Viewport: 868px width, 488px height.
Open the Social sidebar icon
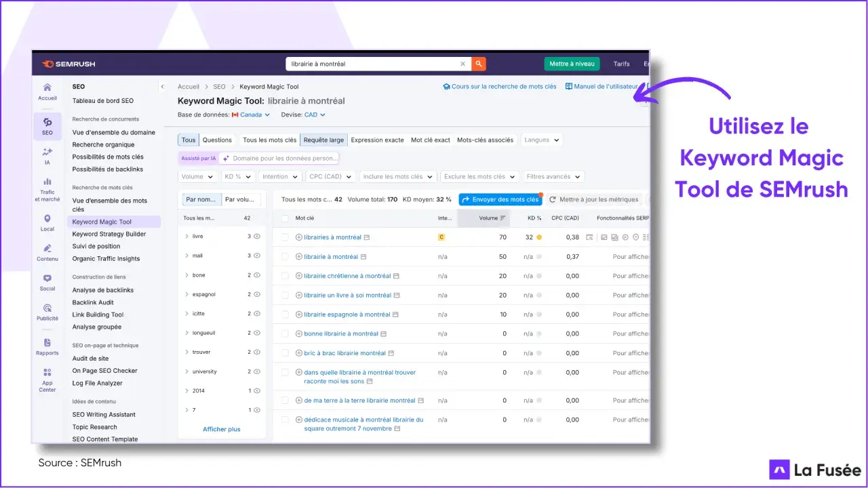(x=47, y=283)
